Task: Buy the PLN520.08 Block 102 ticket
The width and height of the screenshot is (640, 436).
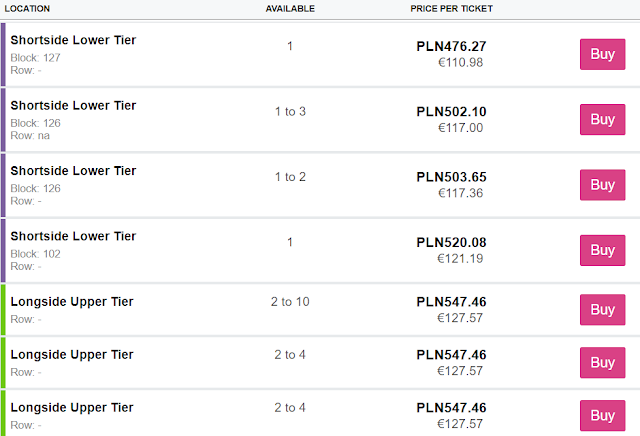Action: [602, 250]
